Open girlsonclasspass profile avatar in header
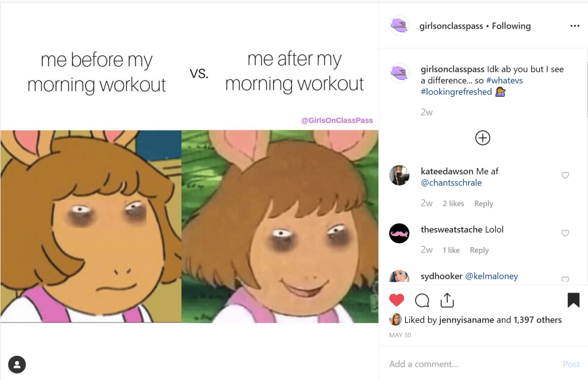Screen dimensions: 588x380 pos(399,26)
